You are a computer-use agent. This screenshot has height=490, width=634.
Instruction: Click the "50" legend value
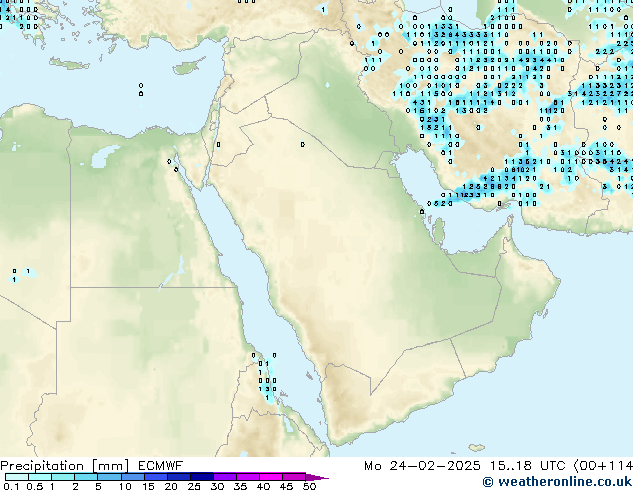[x=309, y=486]
